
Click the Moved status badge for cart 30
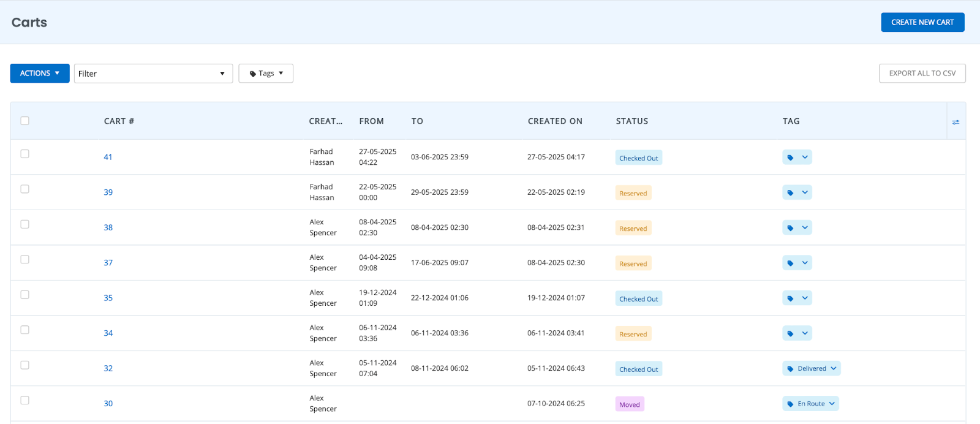pyautogui.click(x=630, y=404)
